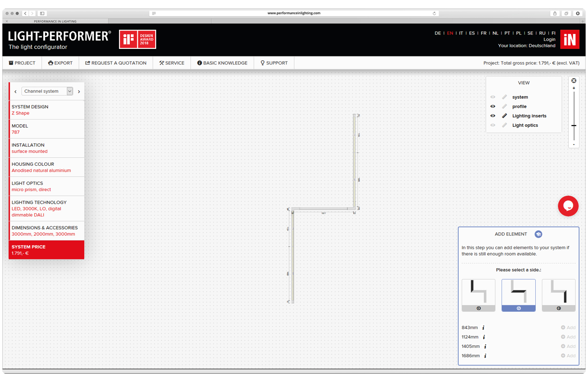Switch language to ES

coord(472,33)
